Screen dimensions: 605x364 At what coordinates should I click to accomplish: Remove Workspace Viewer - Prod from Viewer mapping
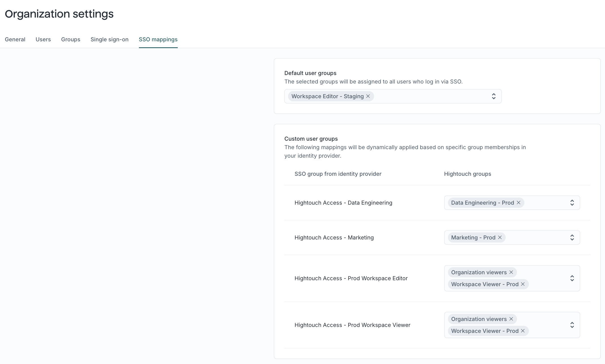tap(523, 331)
